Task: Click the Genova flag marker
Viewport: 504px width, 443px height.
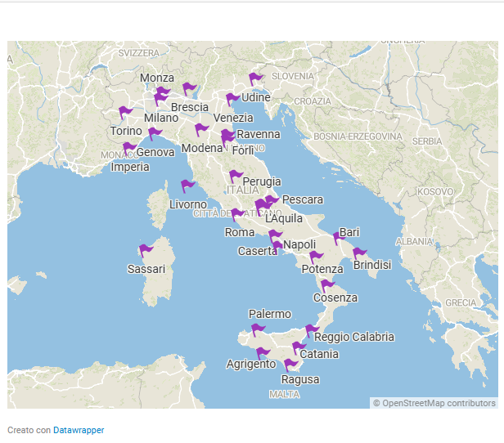Action: coord(155,133)
